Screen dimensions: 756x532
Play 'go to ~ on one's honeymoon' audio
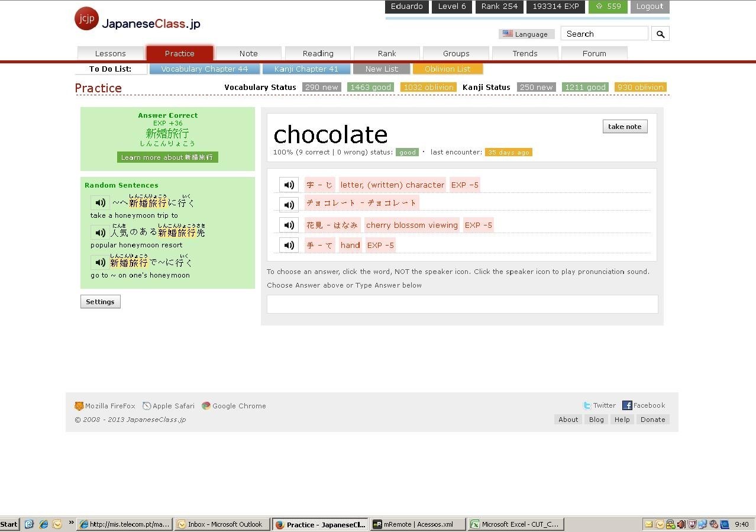[x=100, y=262]
